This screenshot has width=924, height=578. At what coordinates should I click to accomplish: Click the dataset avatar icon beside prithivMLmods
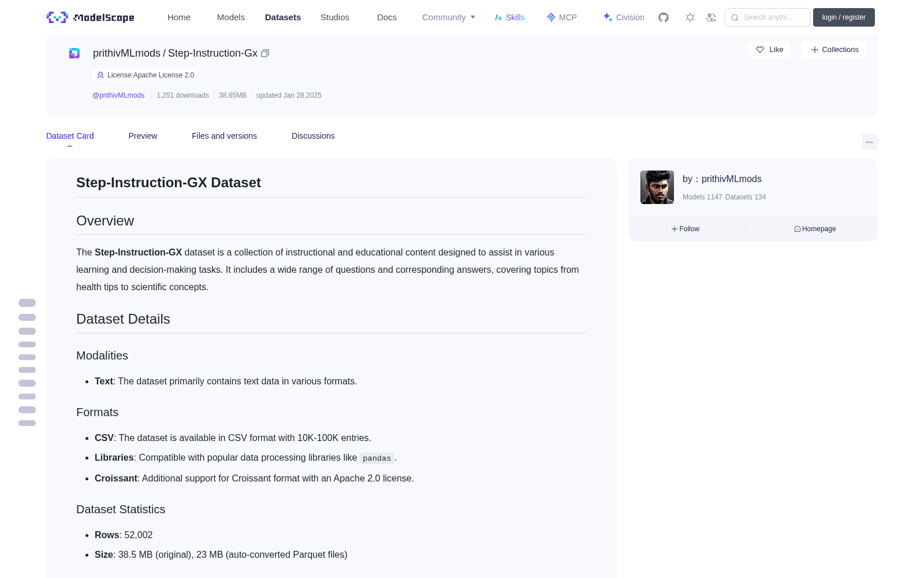tap(74, 53)
